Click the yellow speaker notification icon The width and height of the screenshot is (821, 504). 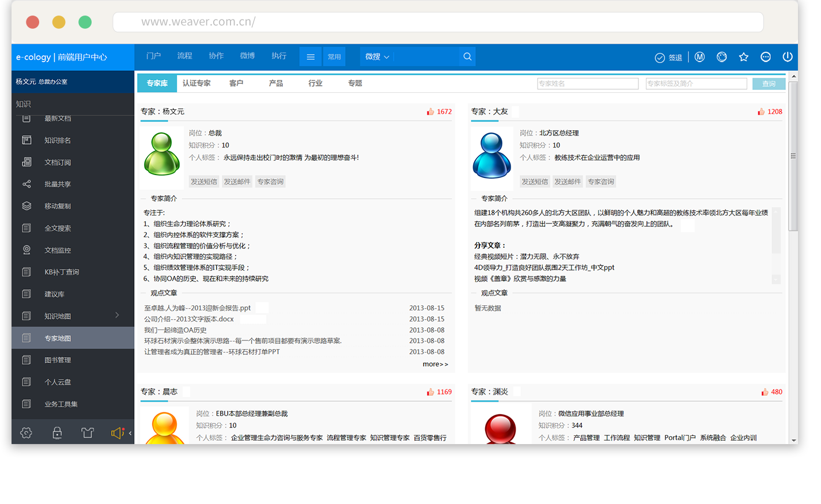click(117, 433)
